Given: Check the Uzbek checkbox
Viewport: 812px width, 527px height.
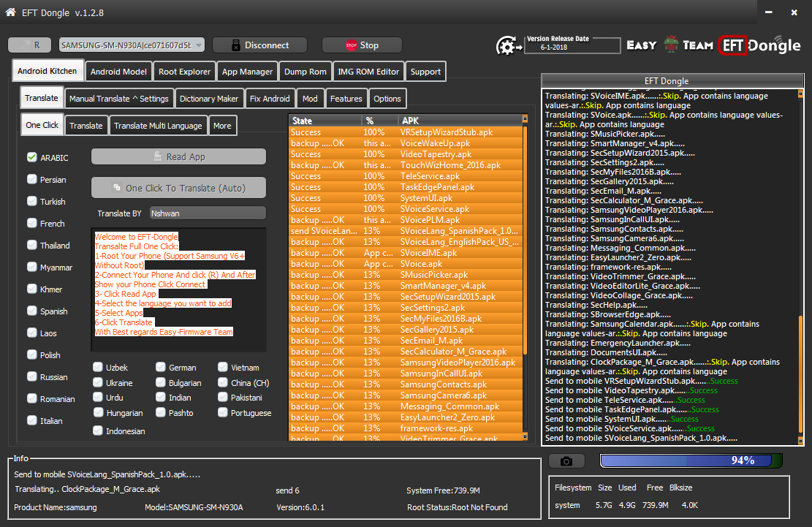Looking at the screenshot, I should pos(98,367).
